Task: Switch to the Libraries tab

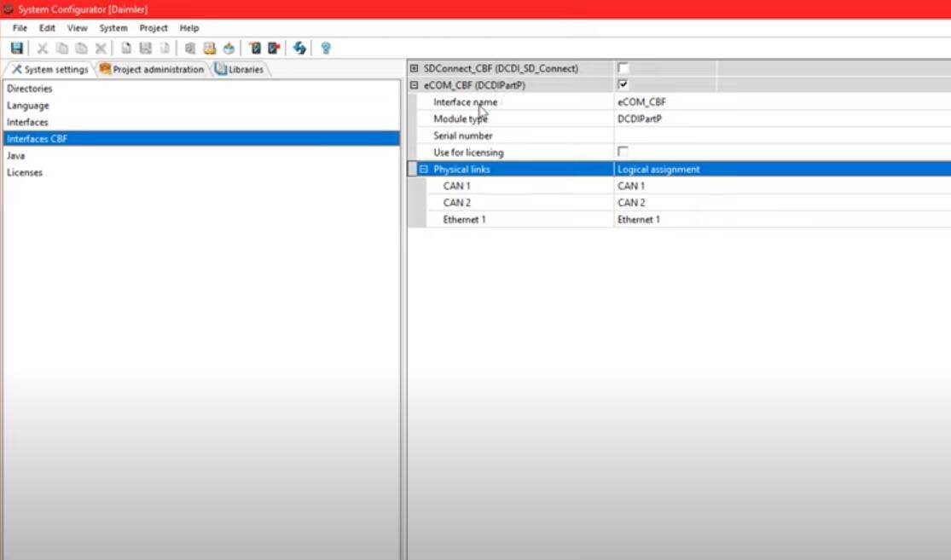Action: (241, 69)
